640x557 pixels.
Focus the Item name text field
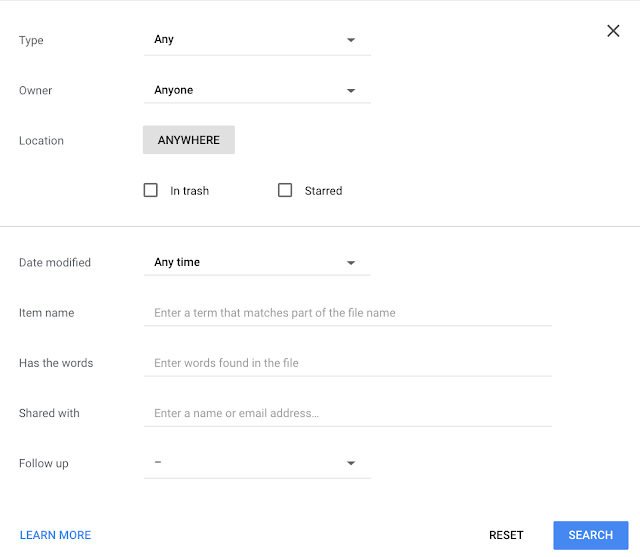(x=347, y=313)
